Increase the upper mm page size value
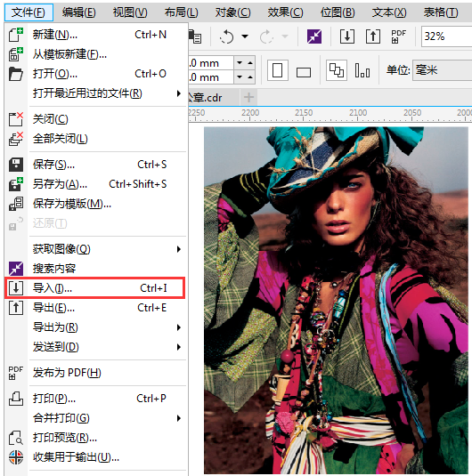 point(250,63)
